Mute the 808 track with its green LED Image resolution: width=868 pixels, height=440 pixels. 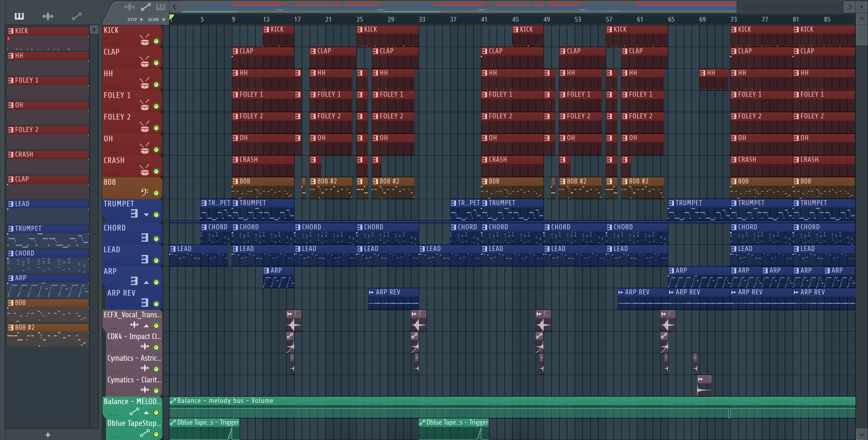pyautogui.click(x=156, y=193)
